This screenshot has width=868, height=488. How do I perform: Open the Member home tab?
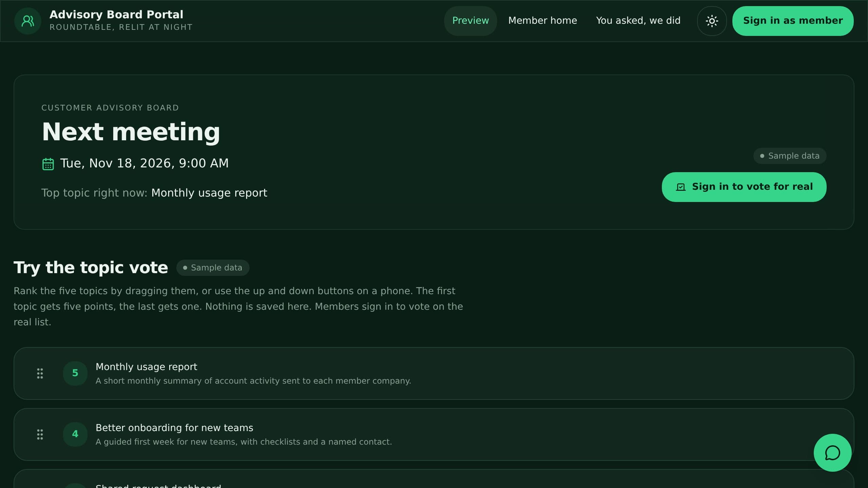pos(542,21)
